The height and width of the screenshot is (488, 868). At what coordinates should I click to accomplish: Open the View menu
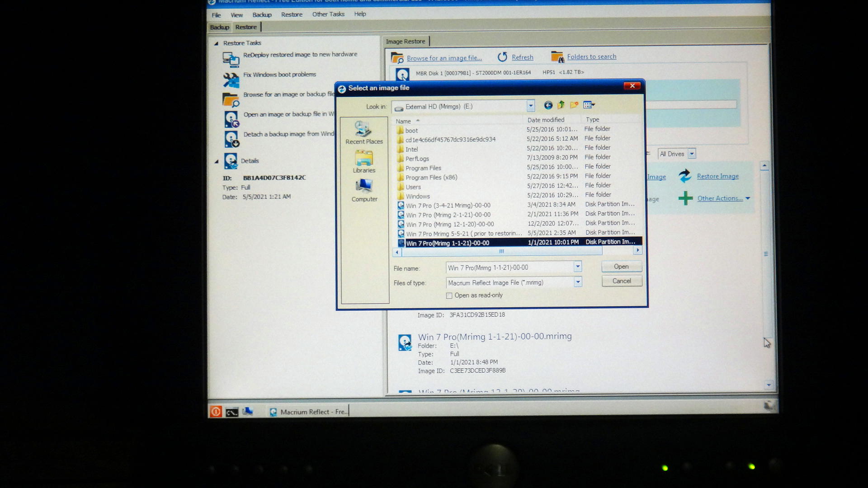pyautogui.click(x=236, y=15)
